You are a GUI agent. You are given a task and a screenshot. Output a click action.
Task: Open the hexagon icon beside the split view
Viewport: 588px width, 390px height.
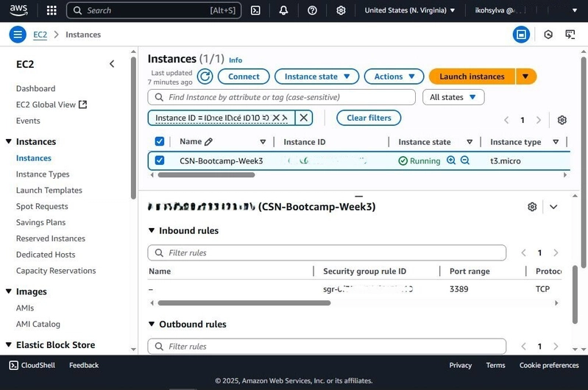tap(548, 35)
